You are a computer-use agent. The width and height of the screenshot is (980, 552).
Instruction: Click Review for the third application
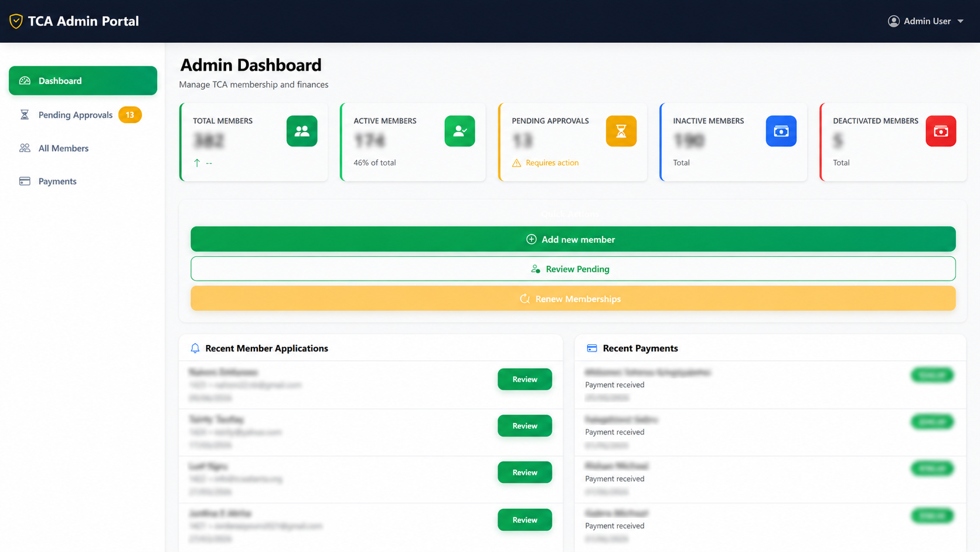[x=525, y=472]
